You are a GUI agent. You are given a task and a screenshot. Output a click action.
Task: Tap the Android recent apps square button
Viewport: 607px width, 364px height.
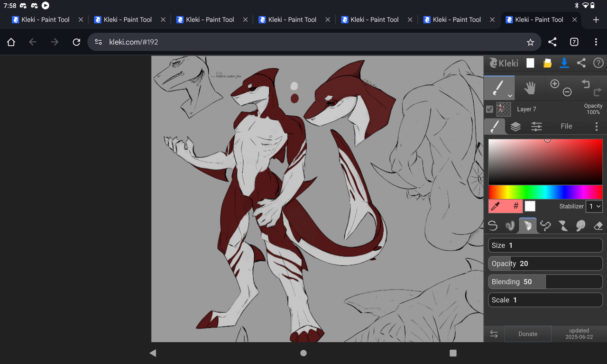point(453,353)
